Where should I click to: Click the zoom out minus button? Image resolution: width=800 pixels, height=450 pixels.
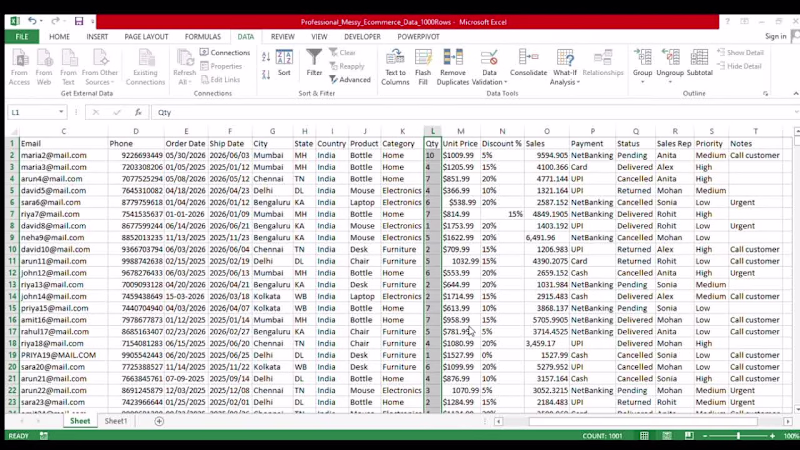(x=705, y=436)
